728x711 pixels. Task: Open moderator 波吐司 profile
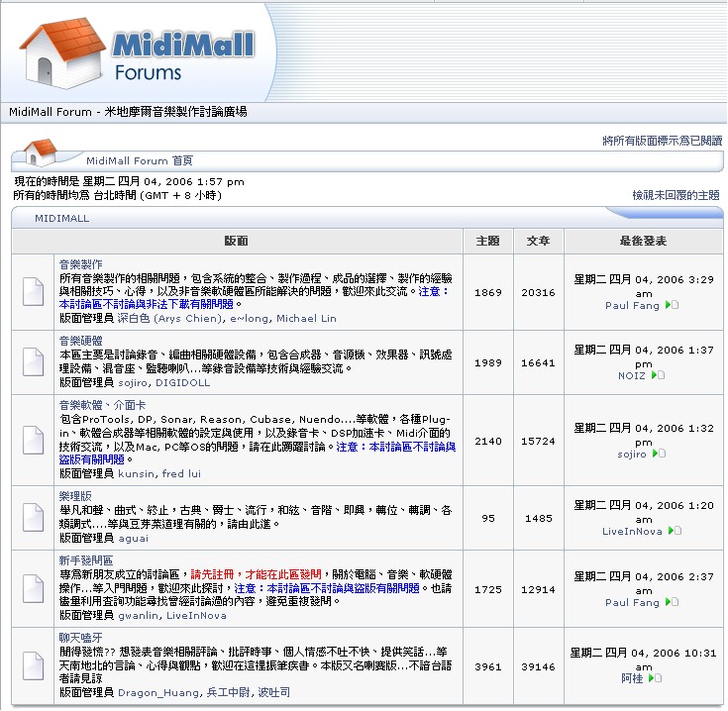[274, 692]
